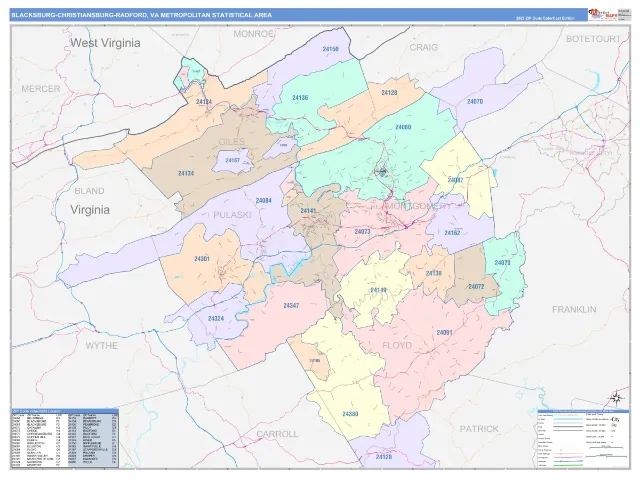
Task: Select ZIP code 24136 label
Action: (300, 98)
